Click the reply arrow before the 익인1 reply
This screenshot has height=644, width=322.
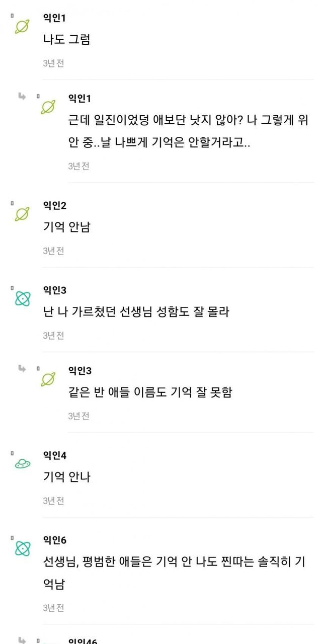(22, 96)
